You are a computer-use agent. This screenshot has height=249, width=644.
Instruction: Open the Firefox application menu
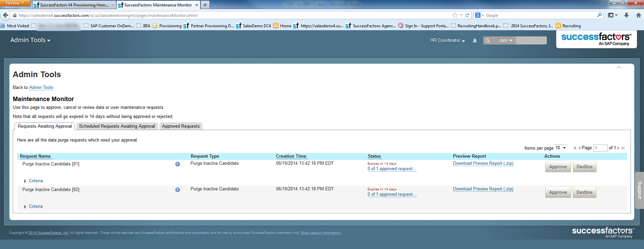point(15,3)
